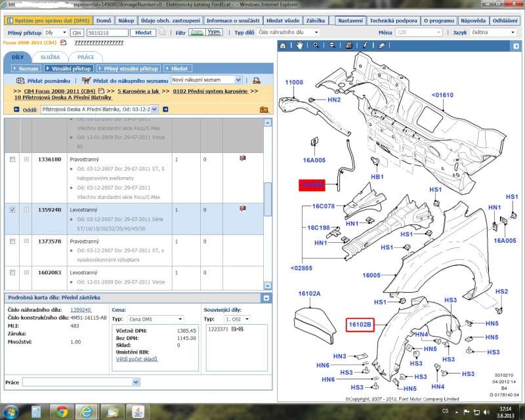Click the part number input field 5010210
Screen dimensions: 525x420
click(x=107, y=32)
